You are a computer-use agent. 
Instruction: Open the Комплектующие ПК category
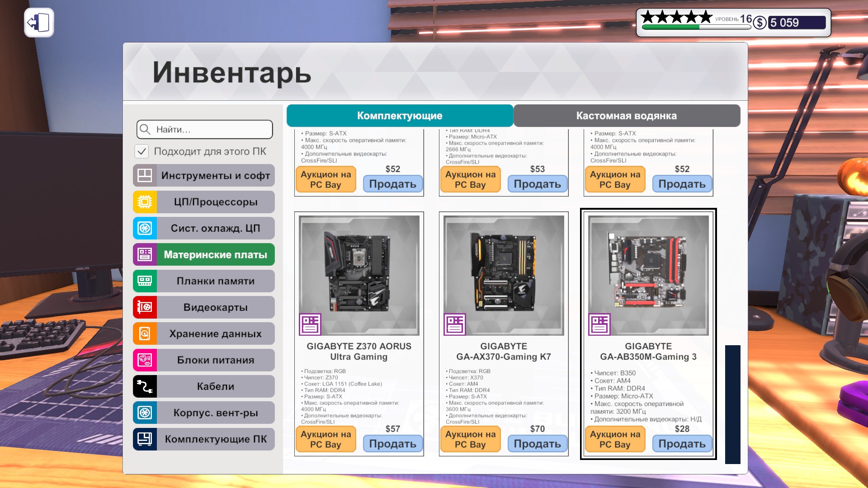pyautogui.click(x=215, y=439)
